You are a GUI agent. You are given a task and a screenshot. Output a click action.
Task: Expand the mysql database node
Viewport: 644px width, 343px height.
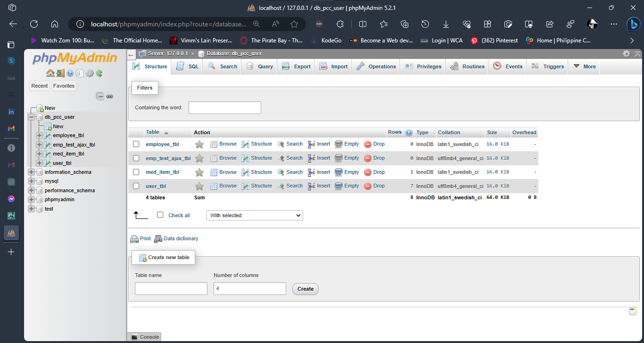[x=32, y=181]
